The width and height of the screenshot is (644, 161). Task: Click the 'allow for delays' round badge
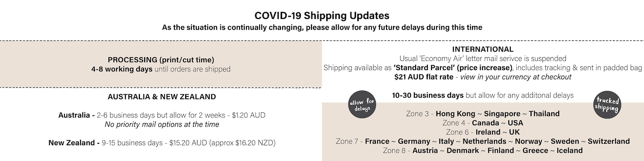pos(362,104)
